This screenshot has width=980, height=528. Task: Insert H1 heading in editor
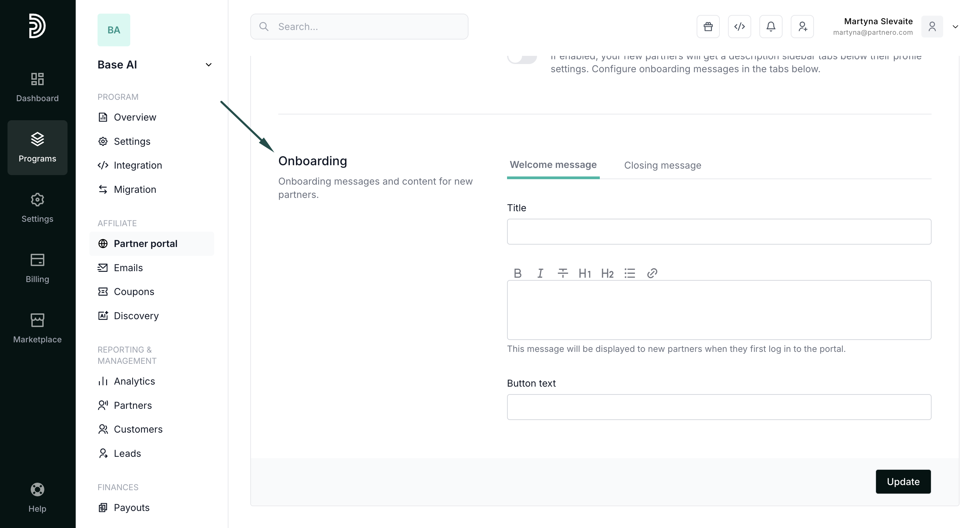coord(584,273)
